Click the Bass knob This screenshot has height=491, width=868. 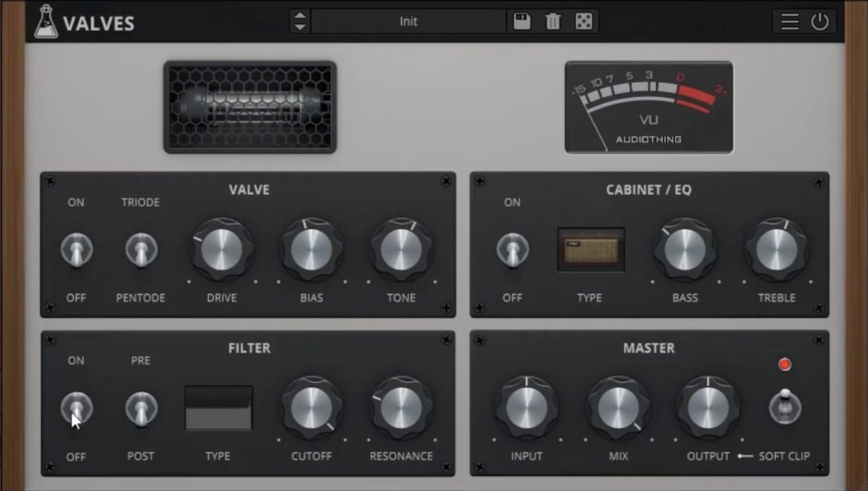coord(685,250)
